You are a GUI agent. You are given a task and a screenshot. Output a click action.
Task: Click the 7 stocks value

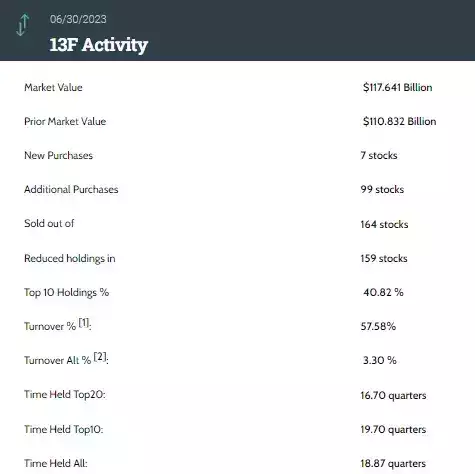[379, 155]
